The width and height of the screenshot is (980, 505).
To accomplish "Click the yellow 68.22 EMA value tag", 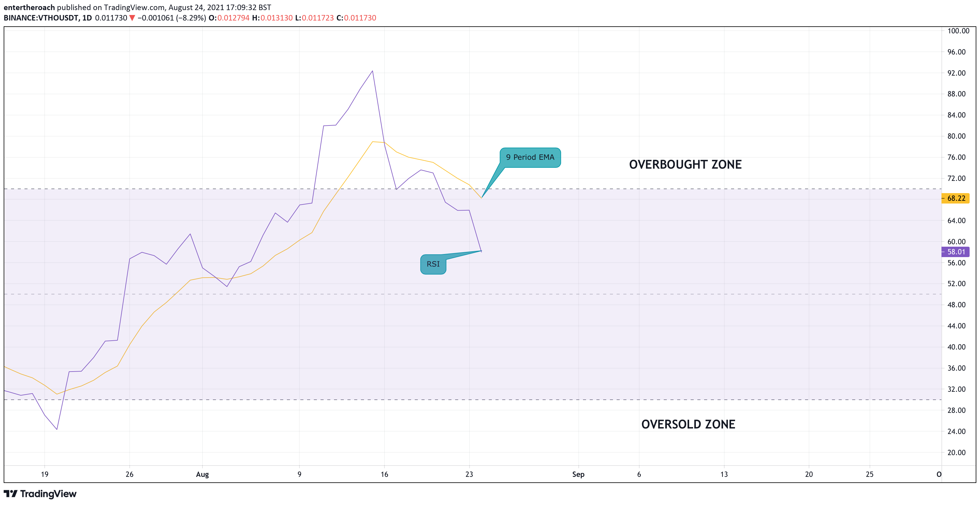I will pyautogui.click(x=955, y=198).
